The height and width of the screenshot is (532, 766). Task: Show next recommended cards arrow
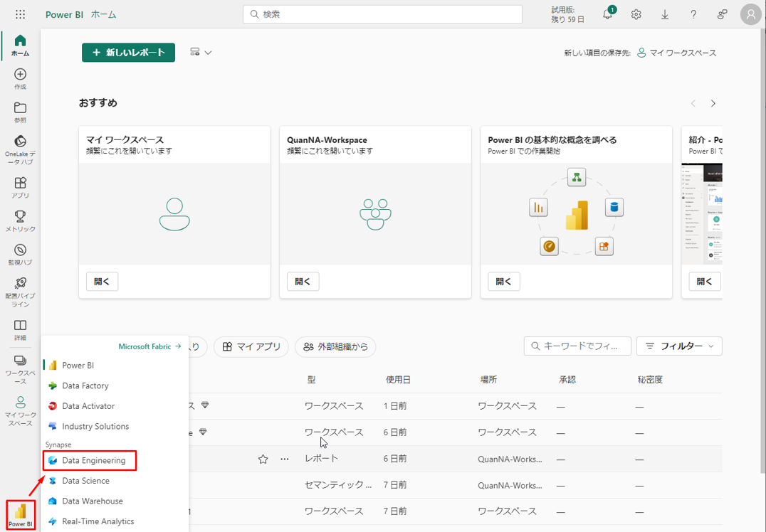tap(713, 103)
